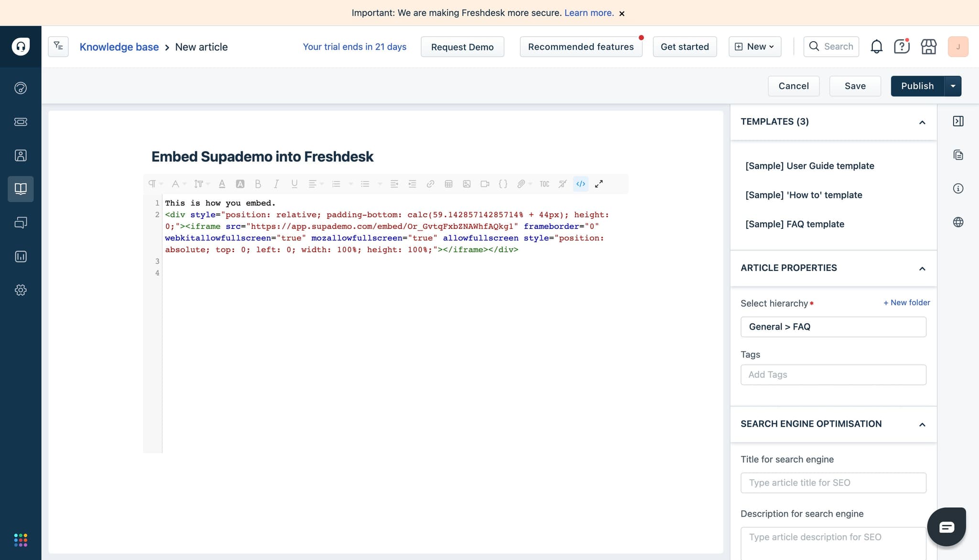
Task: Save the article draft
Action: (855, 86)
